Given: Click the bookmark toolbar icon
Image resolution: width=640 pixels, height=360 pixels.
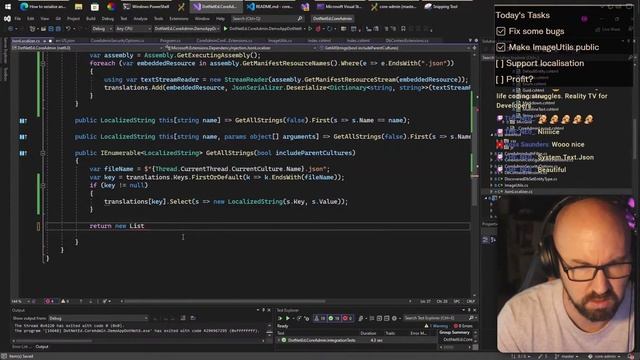Looking at the screenshot, I should click(403, 29).
